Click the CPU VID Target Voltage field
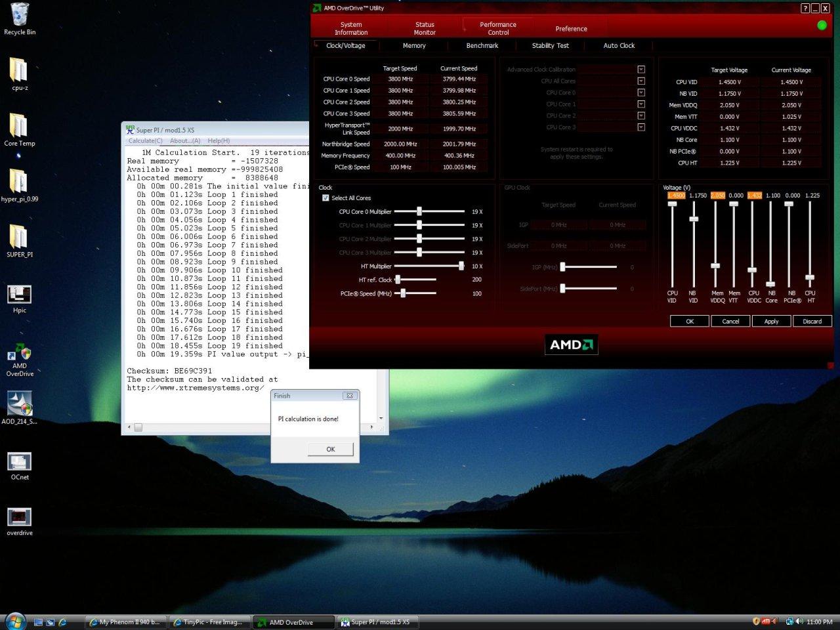The image size is (840, 630). click(729, 82)
